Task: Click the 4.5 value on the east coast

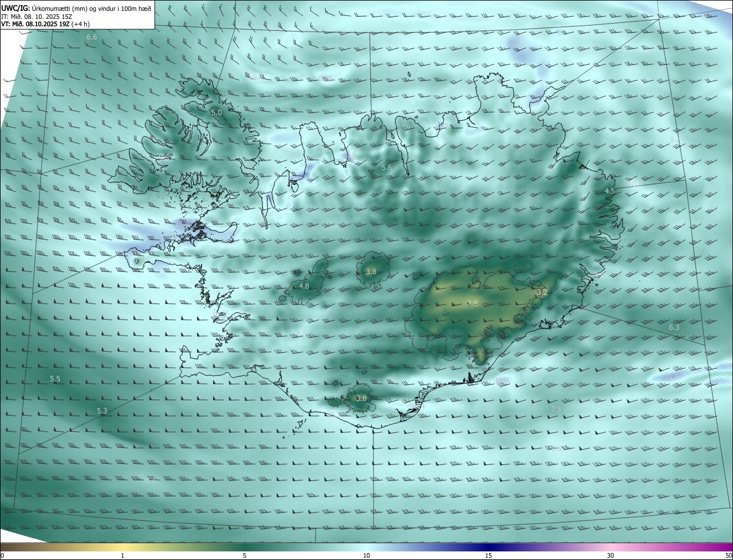Action: point(610,191)
